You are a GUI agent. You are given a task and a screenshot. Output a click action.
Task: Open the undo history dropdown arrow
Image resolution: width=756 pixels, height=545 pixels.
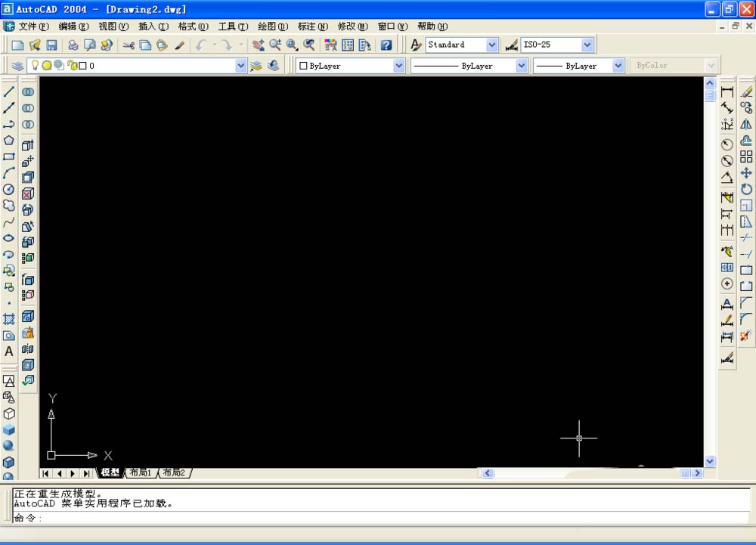click(x=214, y=45)
